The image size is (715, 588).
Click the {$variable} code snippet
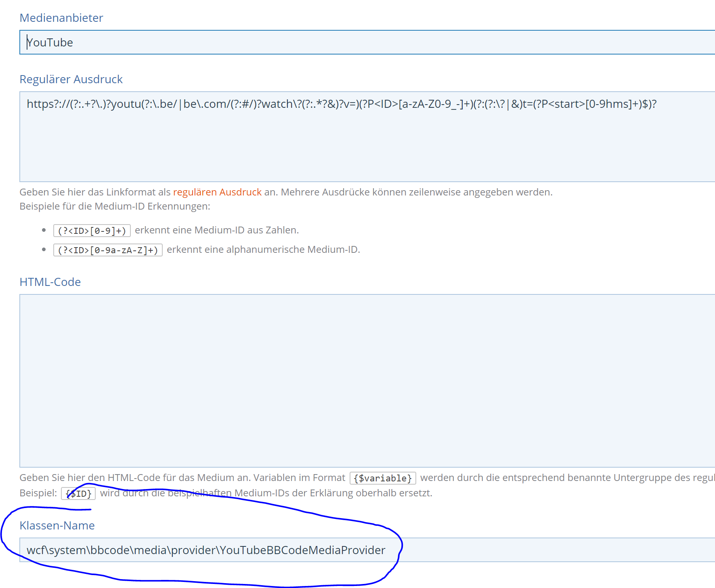[382, 478]
